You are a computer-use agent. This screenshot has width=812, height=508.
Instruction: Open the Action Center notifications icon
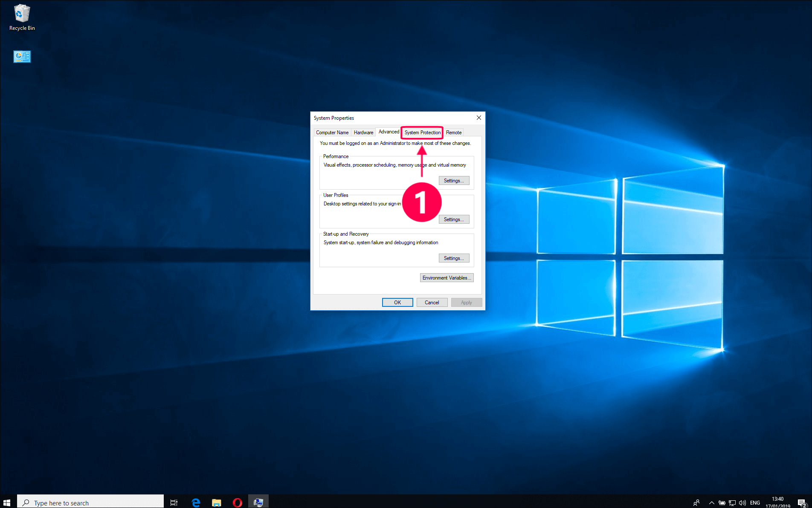[801, 502]
